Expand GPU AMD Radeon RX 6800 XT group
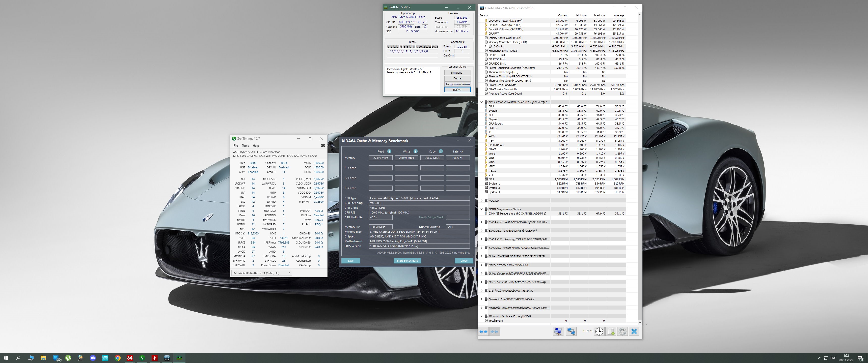This screenshot has width=868, height=363. [481, 291]
